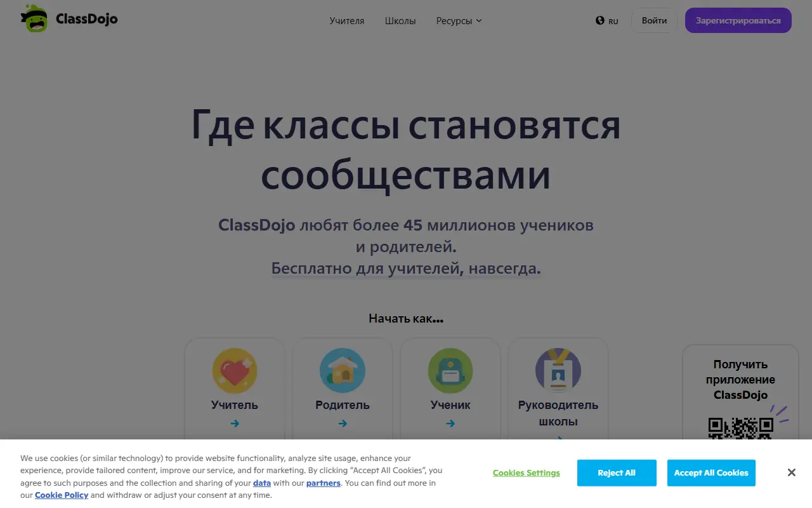Click the arrow under Родитель
Viewport: 812px width, 508px height.
(x=343, y=424)
